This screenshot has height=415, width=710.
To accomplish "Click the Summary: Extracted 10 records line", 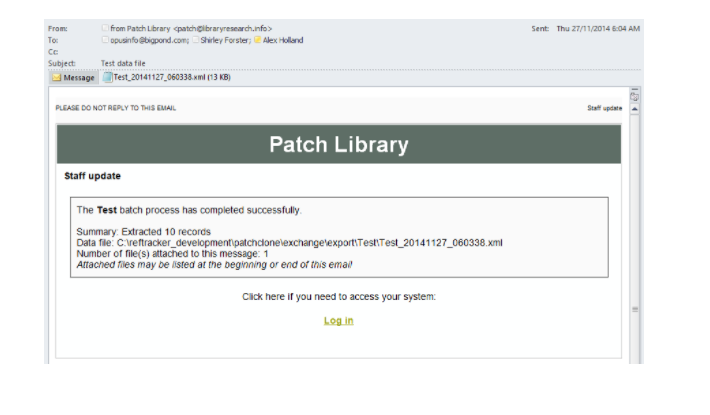I will tap(144, 232).
